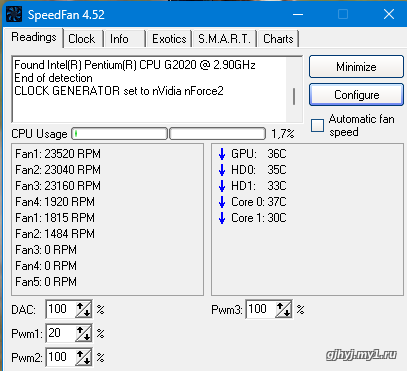
Task: Click the 'HD0: 35C' temperature text
Action: point(259,170)
